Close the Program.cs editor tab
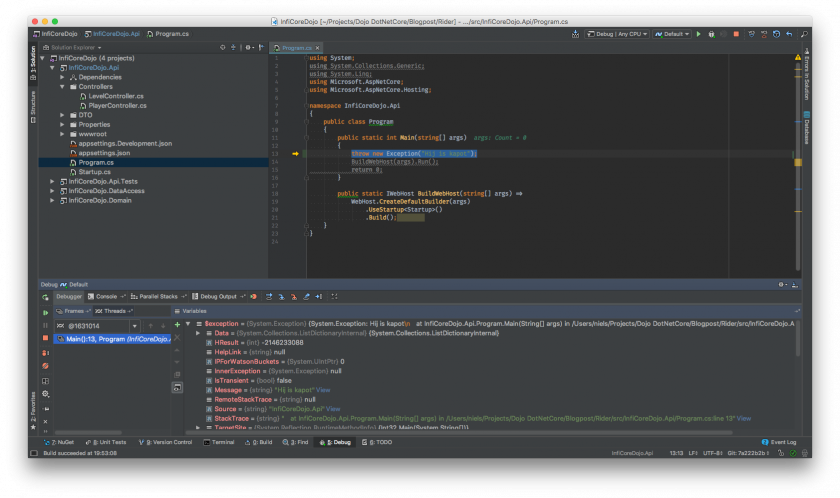 (318, 48)
